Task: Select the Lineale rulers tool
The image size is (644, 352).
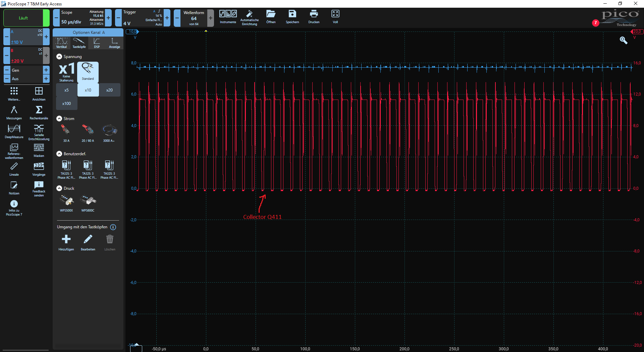Action: [14, 169]
